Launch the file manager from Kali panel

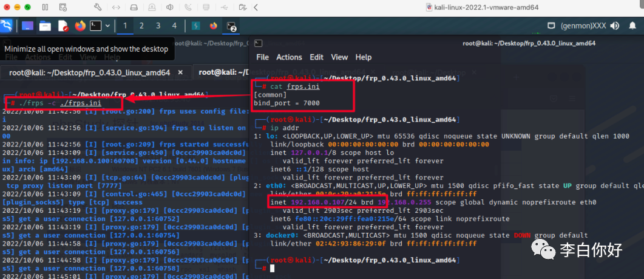(x=45, y=26)
